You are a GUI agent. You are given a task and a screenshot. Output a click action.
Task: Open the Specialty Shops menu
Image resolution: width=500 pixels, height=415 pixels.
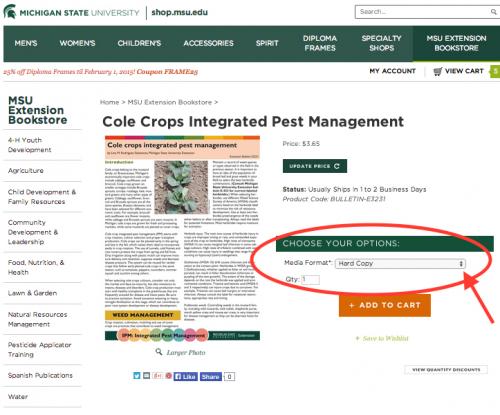(381, 43)
